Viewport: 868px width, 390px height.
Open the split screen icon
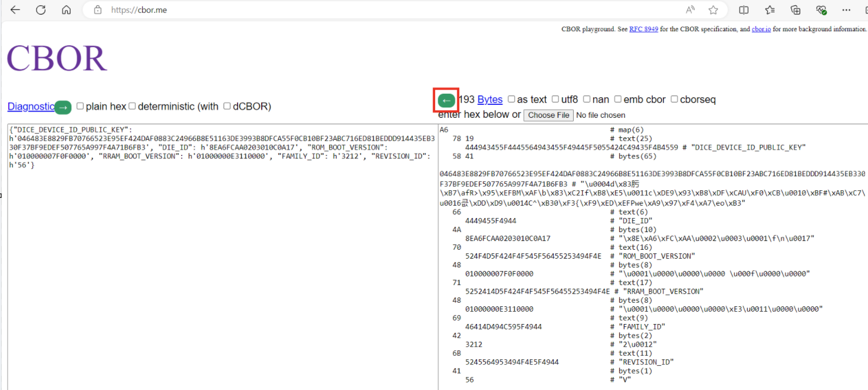(x=744, y=10)
